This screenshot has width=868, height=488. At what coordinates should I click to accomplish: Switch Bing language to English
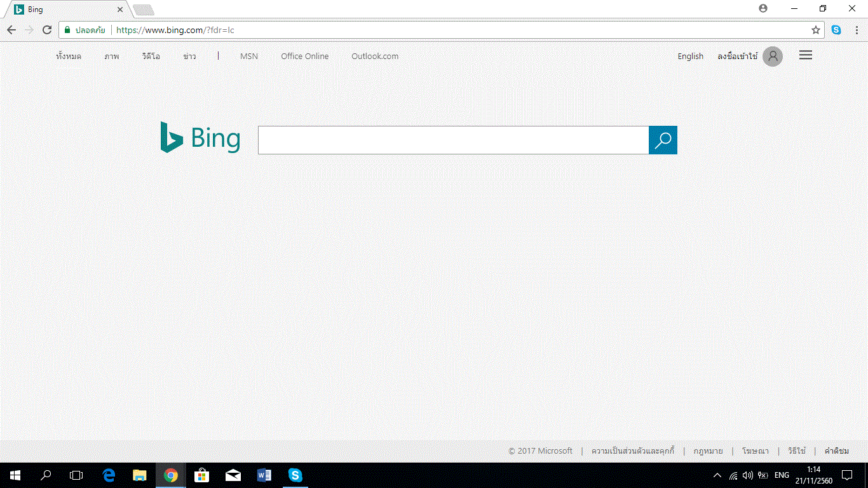(x=690, y=57)
